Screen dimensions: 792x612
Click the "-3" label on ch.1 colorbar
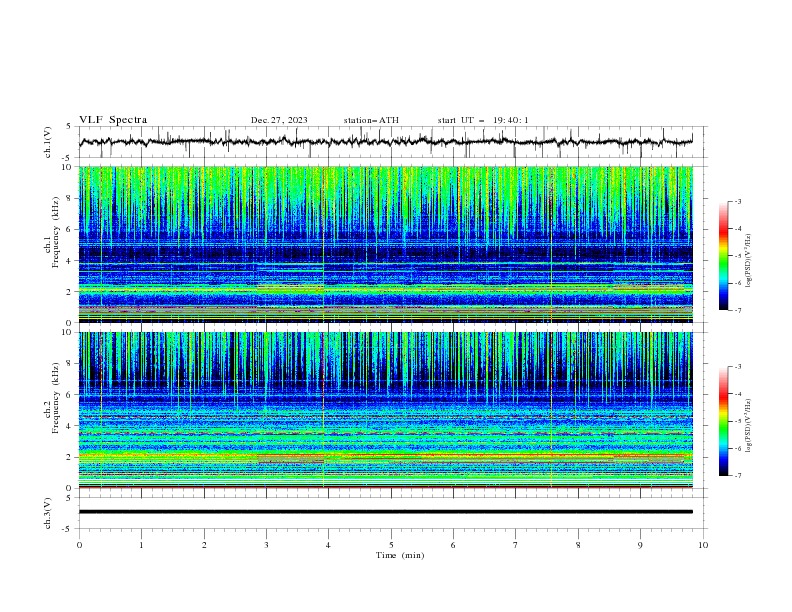point(737,201)
